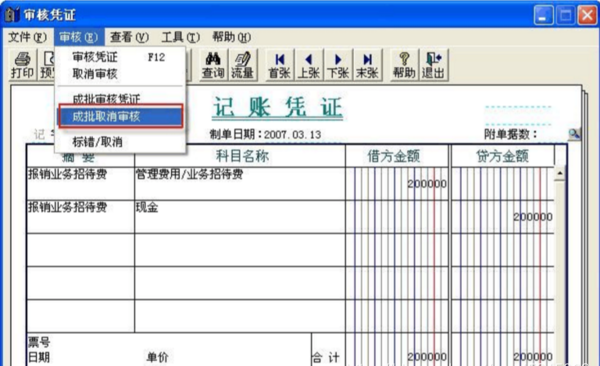Open the 工具(T) menu
Viewport: 600px width, 366px height.
tap(181, 37)
